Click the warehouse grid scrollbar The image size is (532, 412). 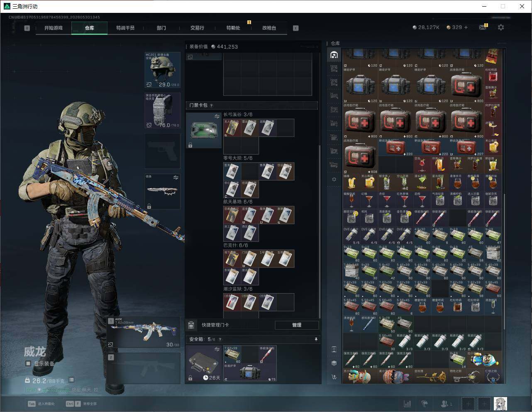click(x=505, y=261)
